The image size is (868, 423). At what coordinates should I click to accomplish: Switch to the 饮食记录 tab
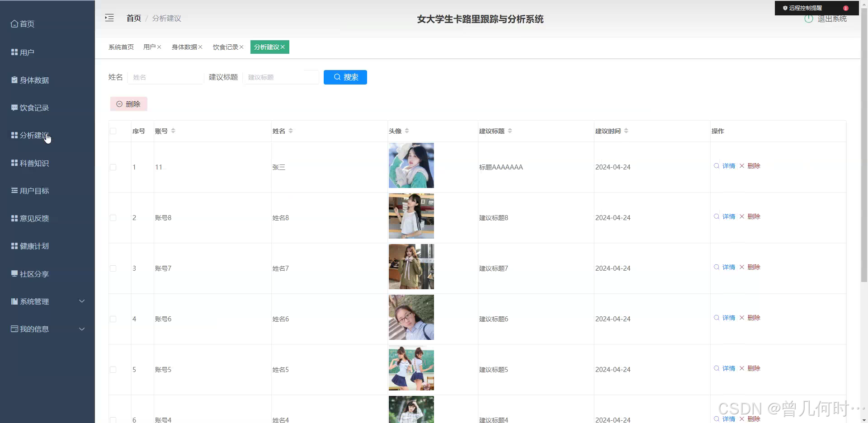point(226,47)
